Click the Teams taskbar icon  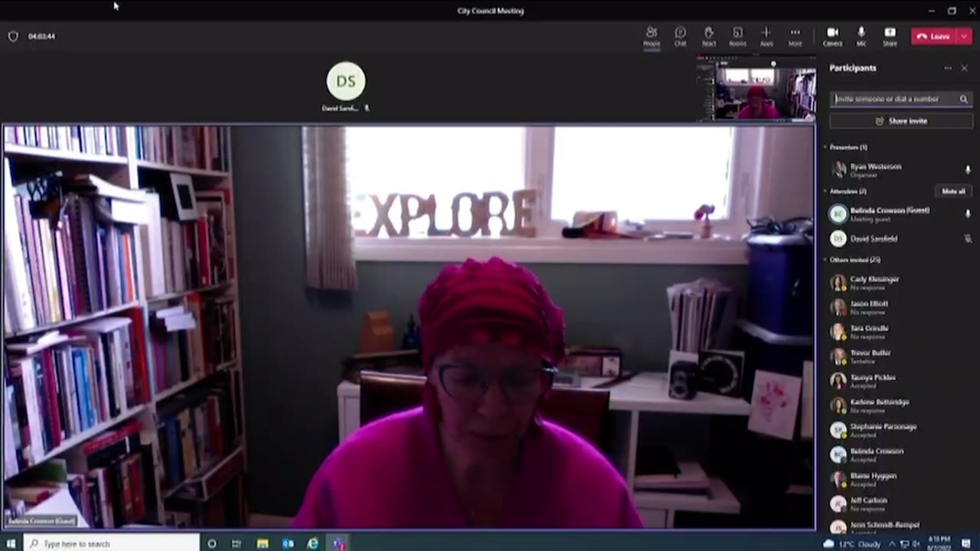[x=338, y=543]
